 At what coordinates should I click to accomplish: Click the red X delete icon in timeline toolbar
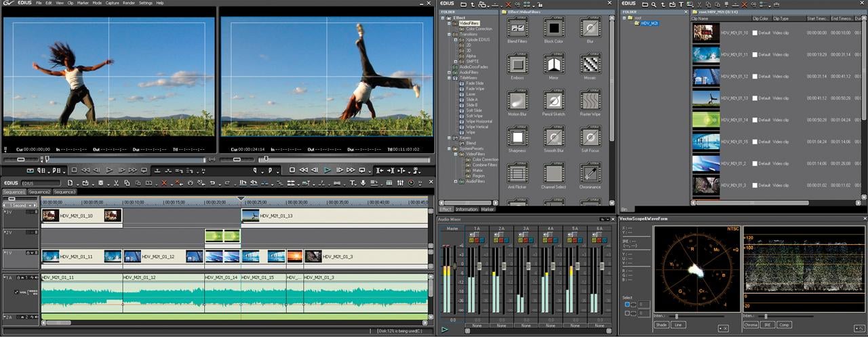163,183
